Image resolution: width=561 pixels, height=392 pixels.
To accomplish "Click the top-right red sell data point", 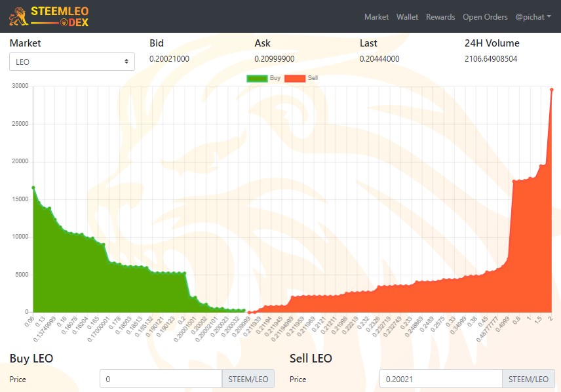I will pos(551,90).
